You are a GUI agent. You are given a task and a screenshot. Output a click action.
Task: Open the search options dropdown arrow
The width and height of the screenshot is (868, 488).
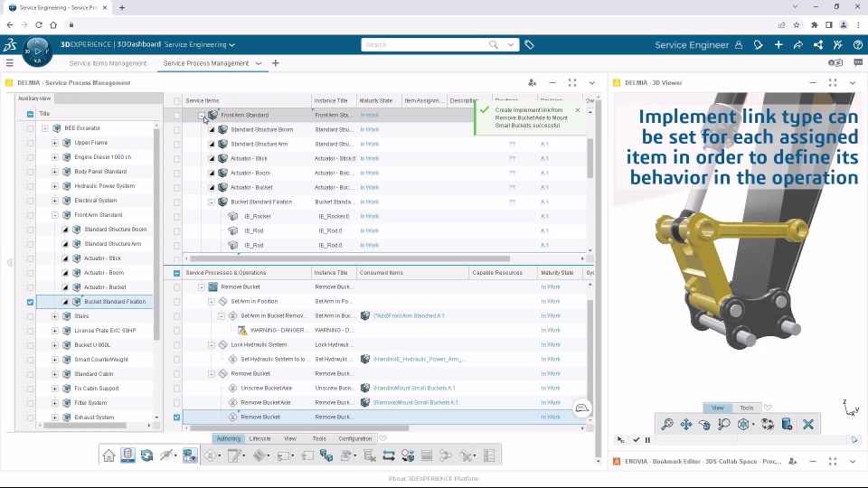(510, 45)
